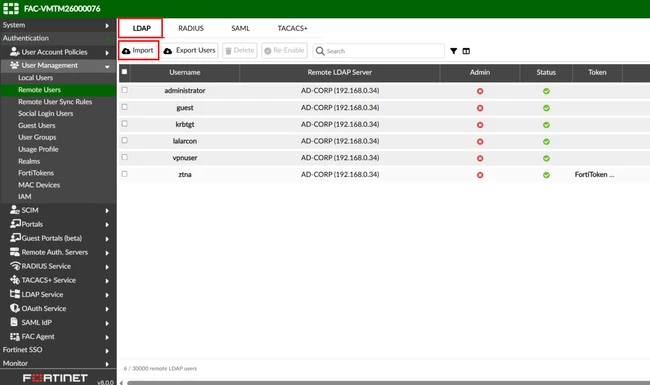Click the Guest Portals (beta) icon

[15, 238]
